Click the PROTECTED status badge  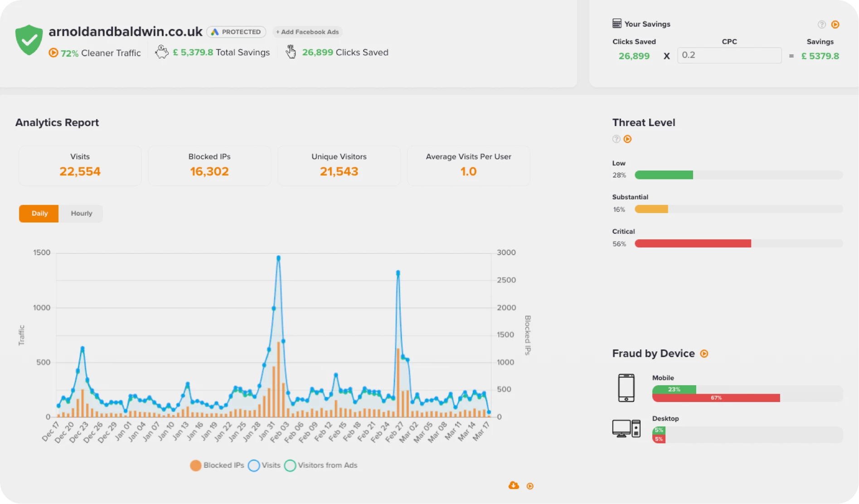(236, 32)
